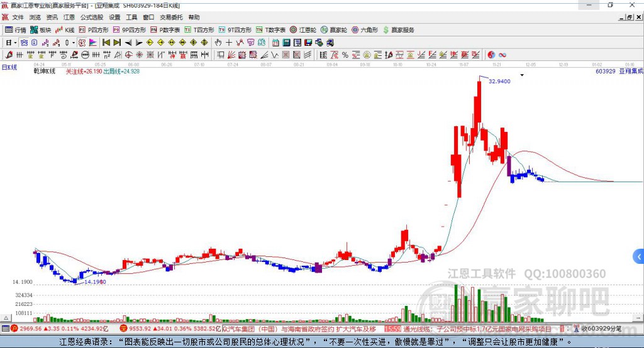Open the 浏览 menu

[x=35, y=17]
